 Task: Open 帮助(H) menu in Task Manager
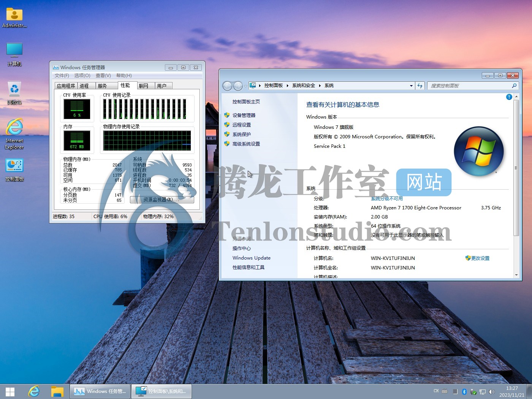point(124,76)
